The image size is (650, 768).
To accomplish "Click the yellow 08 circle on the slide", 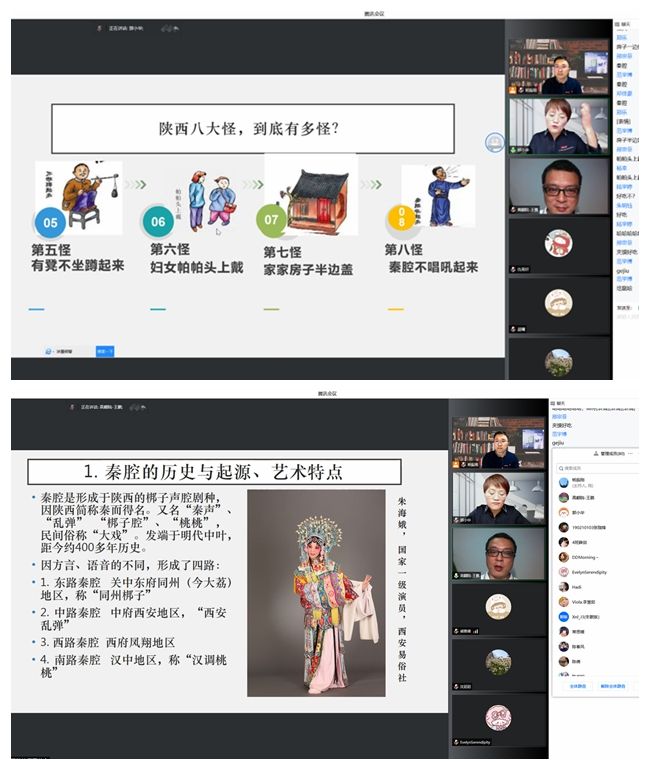I will (x=400, y=218).
